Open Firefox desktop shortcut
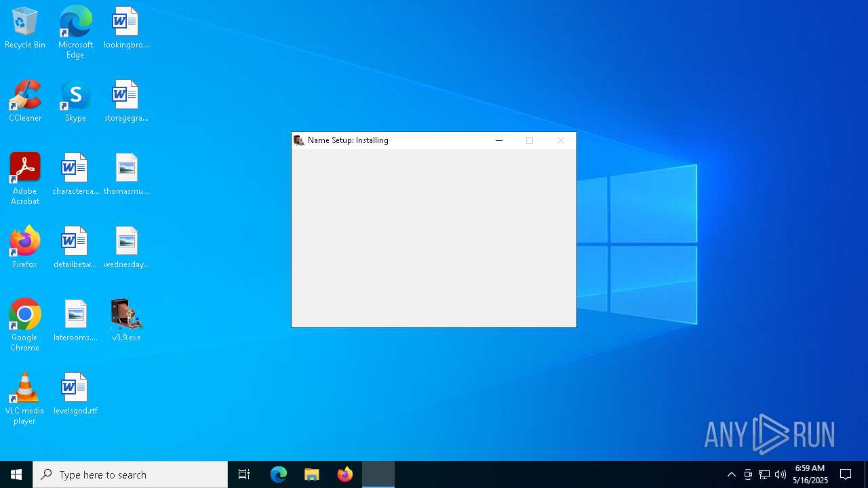Screen dimensions: 868x488 [x=25, y=248]
